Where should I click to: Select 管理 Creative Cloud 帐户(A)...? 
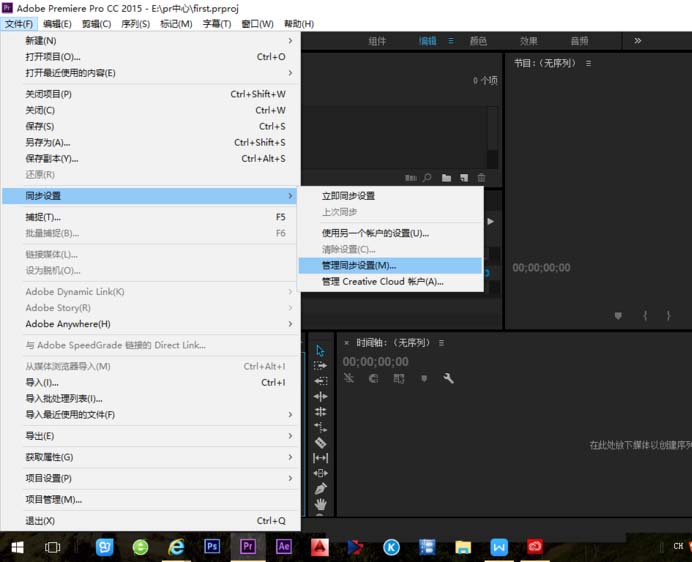coord(391,281)
